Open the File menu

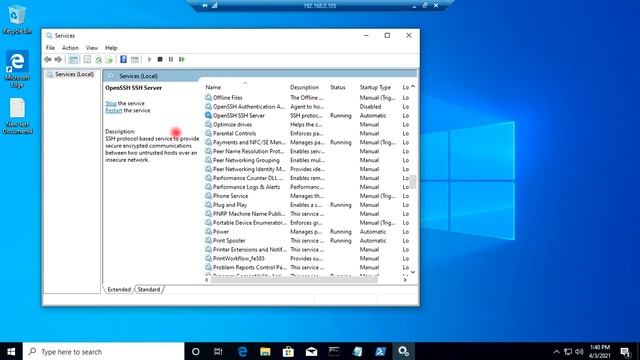[50, 48]
